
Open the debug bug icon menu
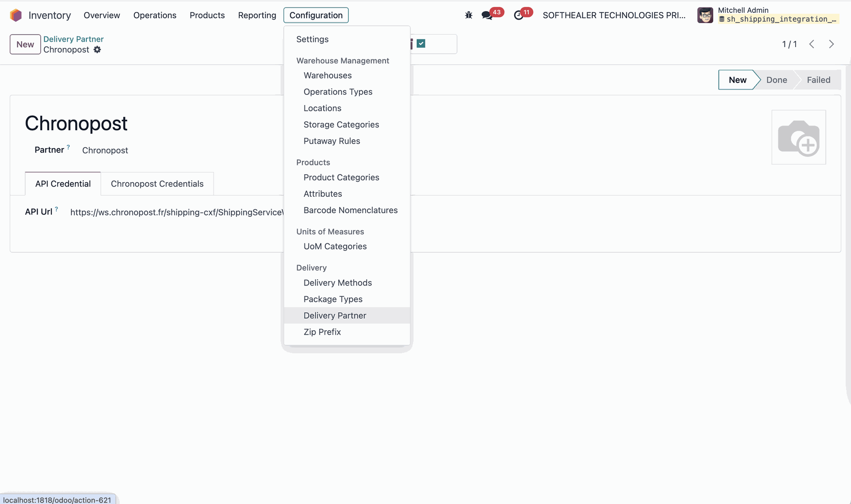pyautogui.click(x=468, y=15)
